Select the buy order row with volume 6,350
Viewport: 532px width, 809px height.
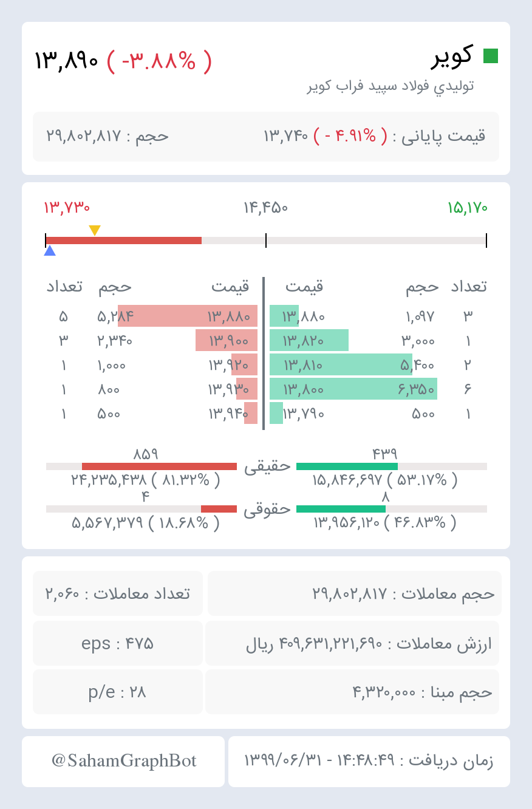[x=378, y=389]
